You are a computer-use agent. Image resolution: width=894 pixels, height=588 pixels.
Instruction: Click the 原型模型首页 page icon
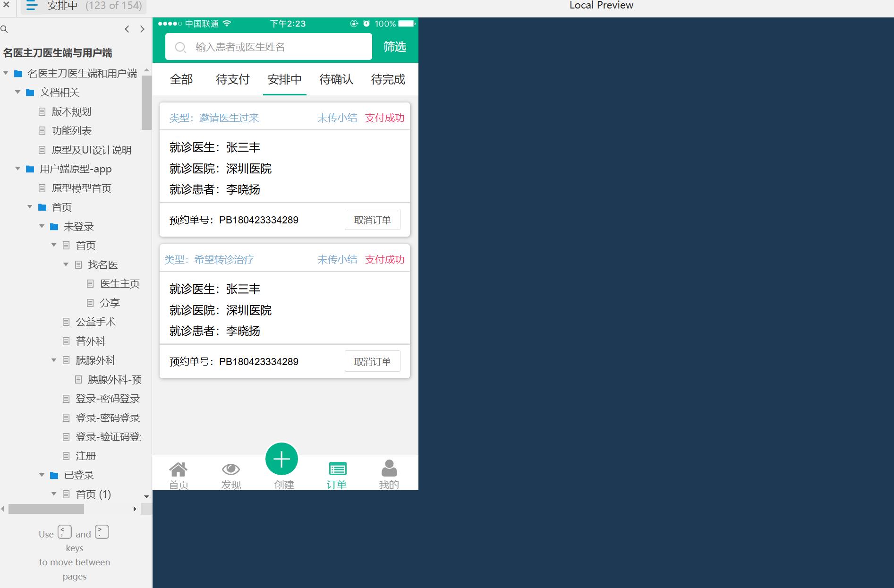pos(42,188)
